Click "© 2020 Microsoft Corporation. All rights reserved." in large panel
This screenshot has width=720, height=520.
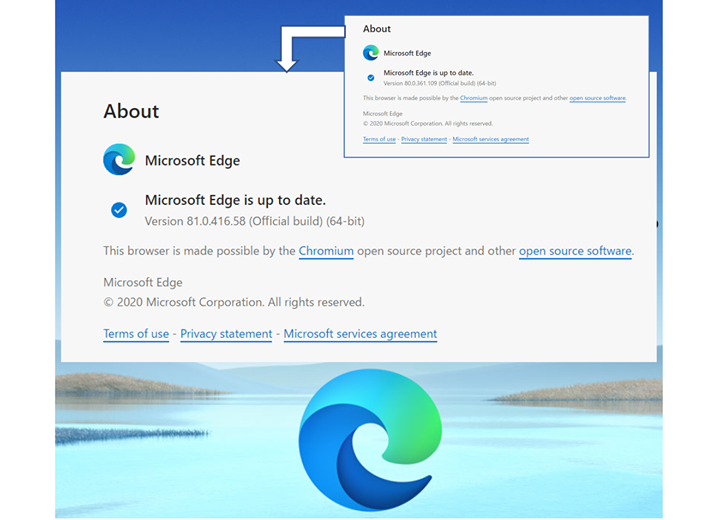point(234,302)
